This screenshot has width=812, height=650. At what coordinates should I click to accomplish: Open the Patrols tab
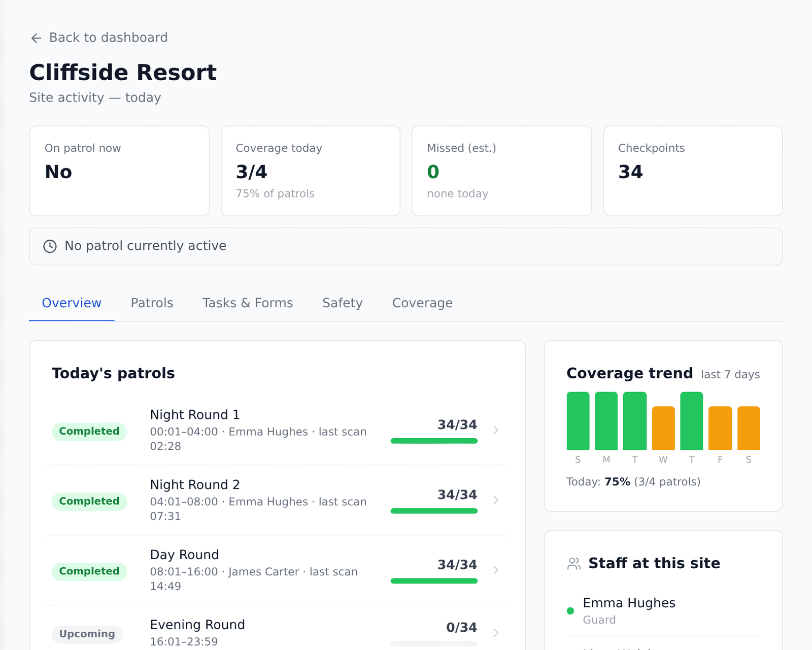coord(152,303)
